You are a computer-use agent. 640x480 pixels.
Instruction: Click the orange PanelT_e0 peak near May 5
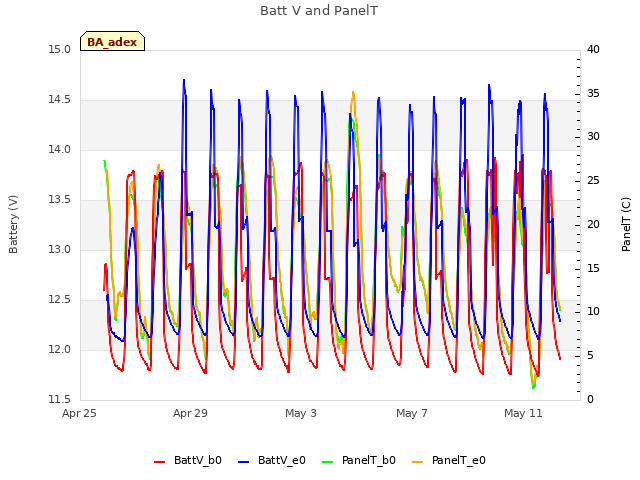[x=353, y=93]
